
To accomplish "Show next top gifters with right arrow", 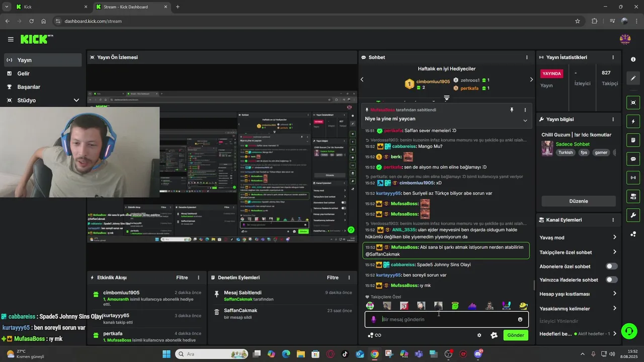I will pos(531,79).
